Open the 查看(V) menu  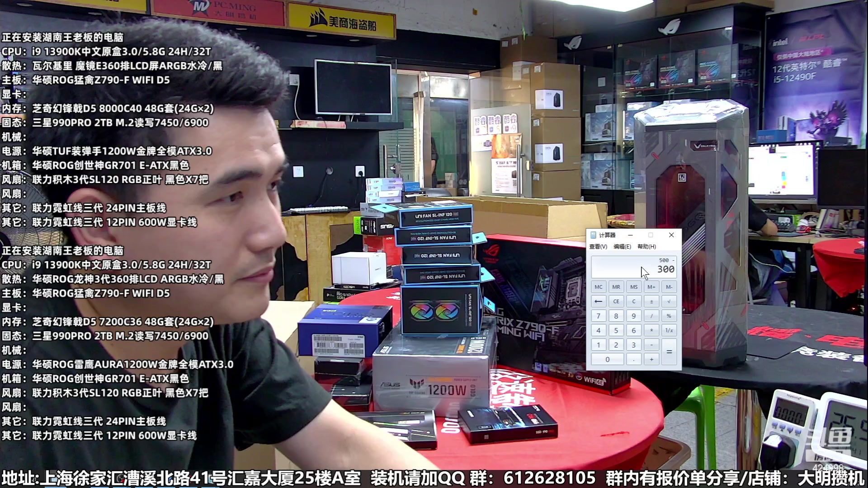[598, 247]
